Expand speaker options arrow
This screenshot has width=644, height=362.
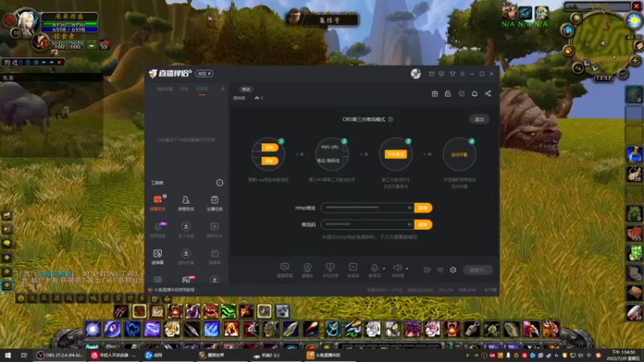pyautogui.click(x=407, y=269)
